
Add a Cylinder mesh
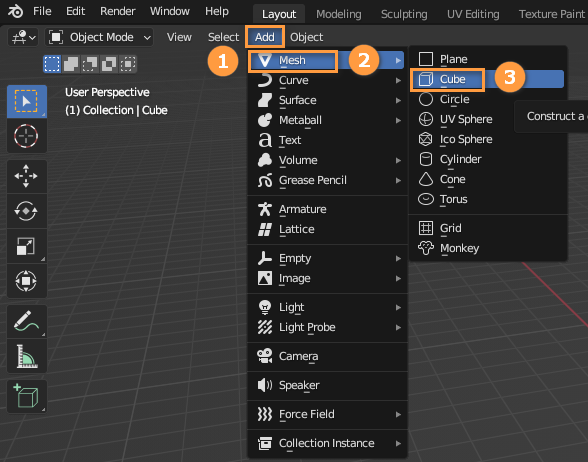point(488,159)
